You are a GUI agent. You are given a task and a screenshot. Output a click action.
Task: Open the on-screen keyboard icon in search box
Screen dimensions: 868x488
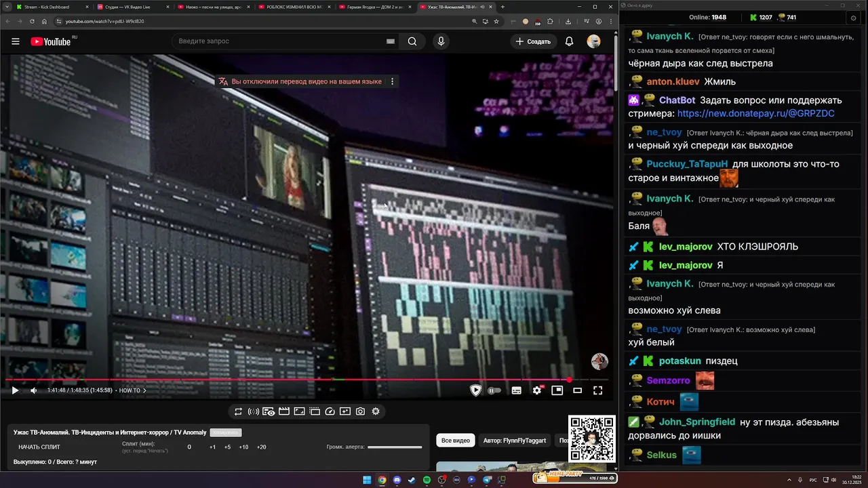click(390, 41)
